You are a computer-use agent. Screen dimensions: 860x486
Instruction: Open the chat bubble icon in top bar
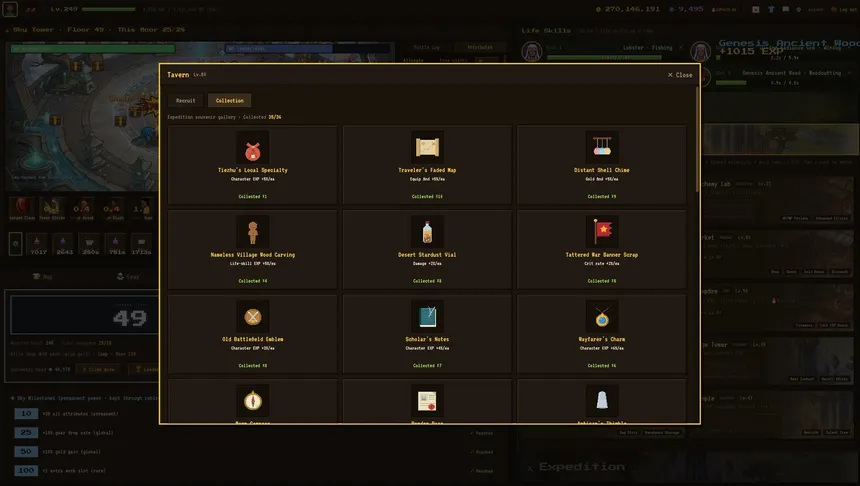tap(785, 9)
